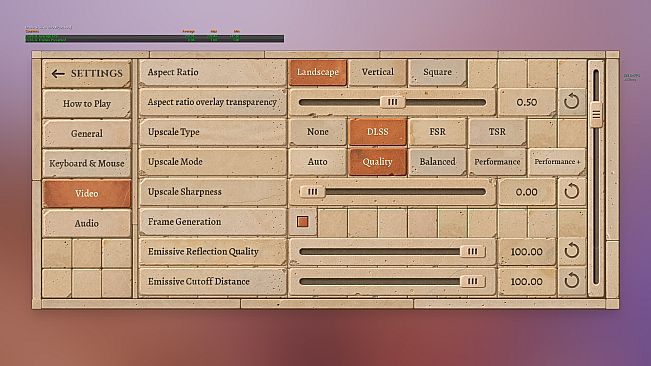
Task: Reset Aspect ratio overlay transparency value
Action: pyautogui.click(x=572, y=102)
